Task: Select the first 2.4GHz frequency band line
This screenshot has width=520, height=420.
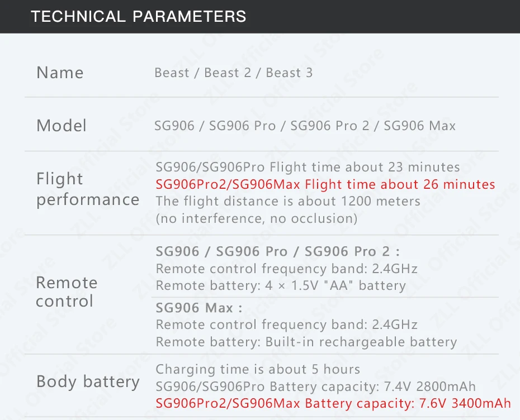Action: 286,269
